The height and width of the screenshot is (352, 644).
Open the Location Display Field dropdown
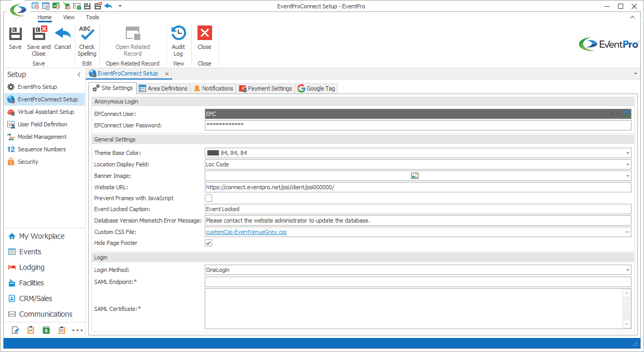628,164
